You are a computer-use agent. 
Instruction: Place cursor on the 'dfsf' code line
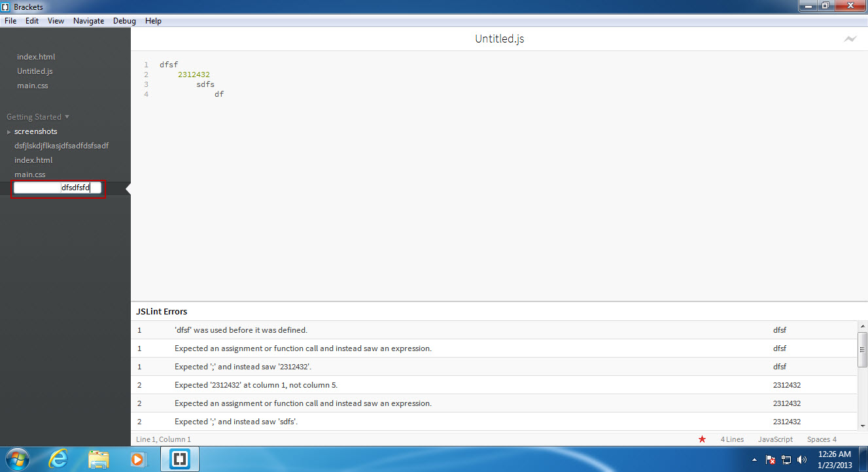pos(169,65)
